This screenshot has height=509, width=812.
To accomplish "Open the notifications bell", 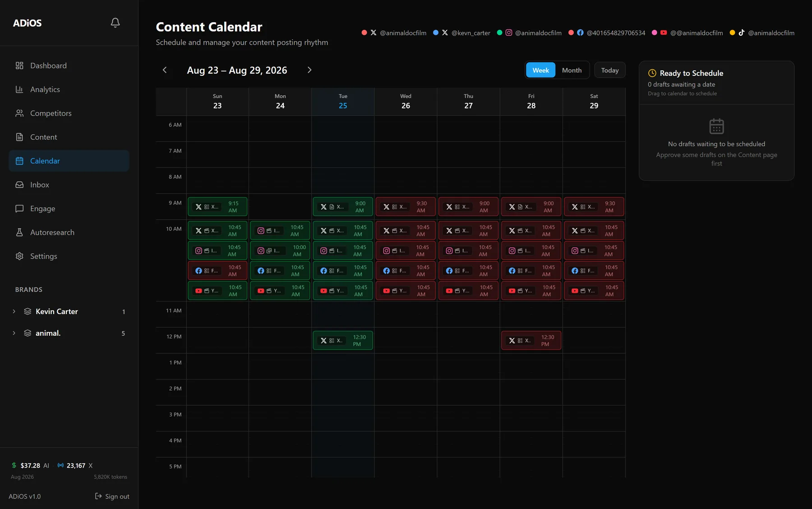I will (115, 23).
